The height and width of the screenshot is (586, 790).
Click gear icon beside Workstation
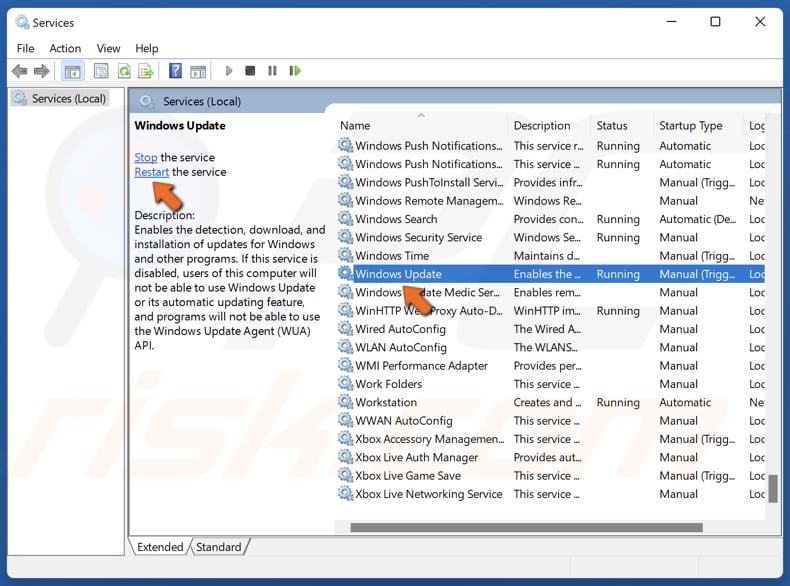coord(345,402)
